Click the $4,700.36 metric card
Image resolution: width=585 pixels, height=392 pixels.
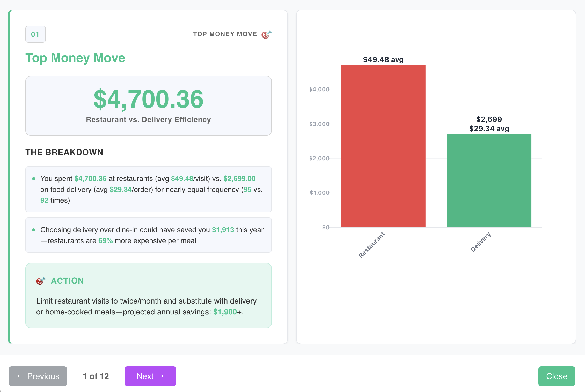[x=148, y=106]
